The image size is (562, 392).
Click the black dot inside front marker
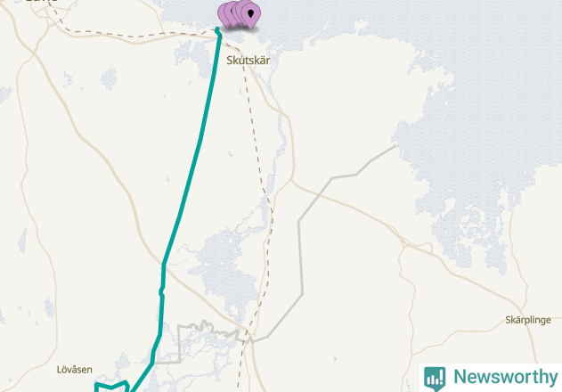click(251, 14)
